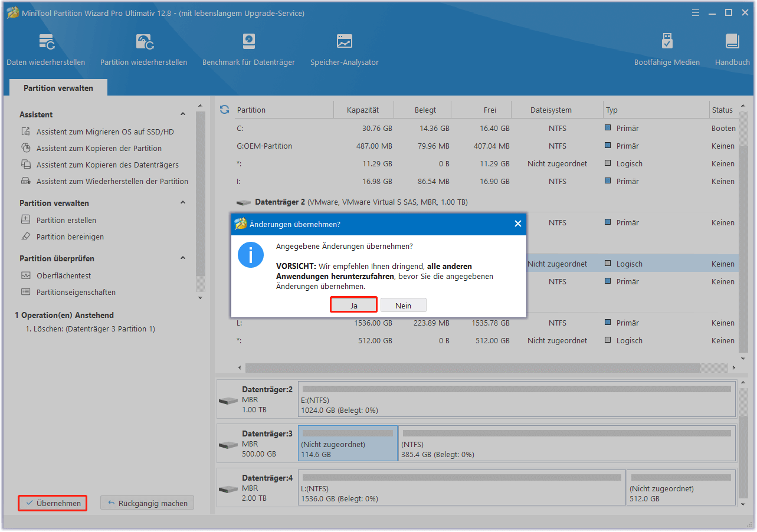Screen dimensions: 757x532
Task: Select Datenträger:4 disk icon in disk map
Action: coord(228,490)
